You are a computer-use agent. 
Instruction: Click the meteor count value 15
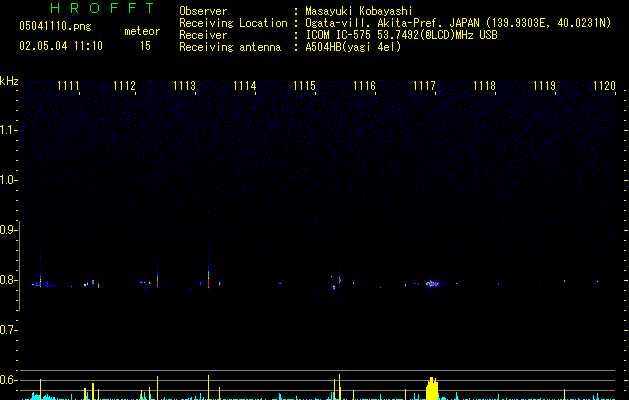(x=145, y=46)
